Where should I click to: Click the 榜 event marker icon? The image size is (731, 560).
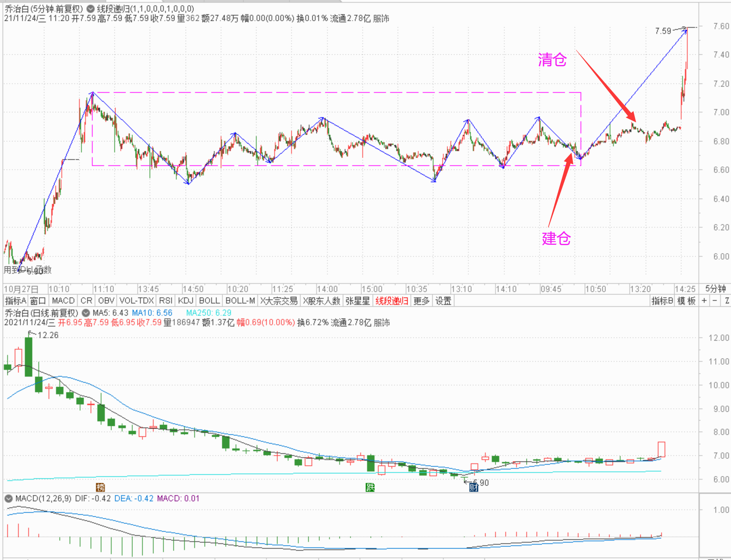click(100, 487)
